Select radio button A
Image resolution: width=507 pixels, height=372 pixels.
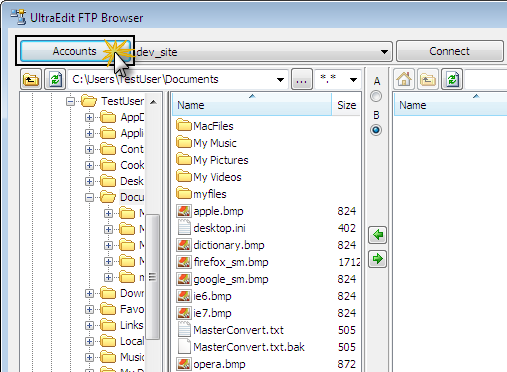click(376, 96)
